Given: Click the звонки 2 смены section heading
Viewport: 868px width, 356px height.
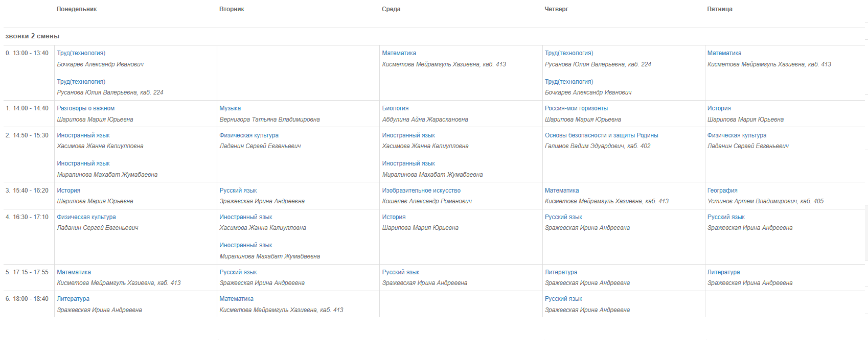Looking at the screenshot, I should click(x=32, y=36).
